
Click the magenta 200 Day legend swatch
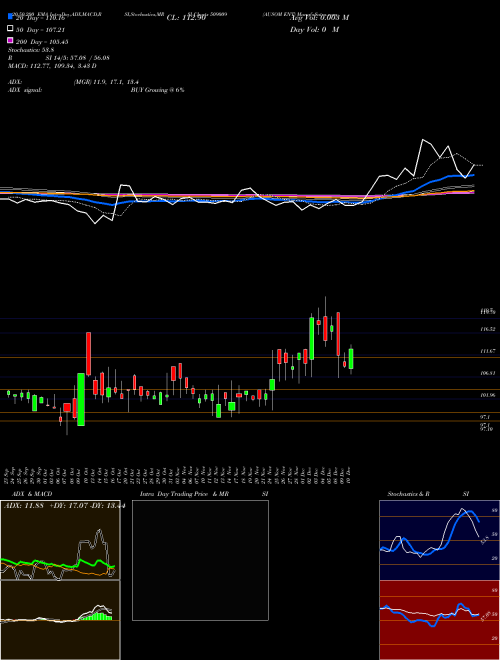(x=10, y=41)
